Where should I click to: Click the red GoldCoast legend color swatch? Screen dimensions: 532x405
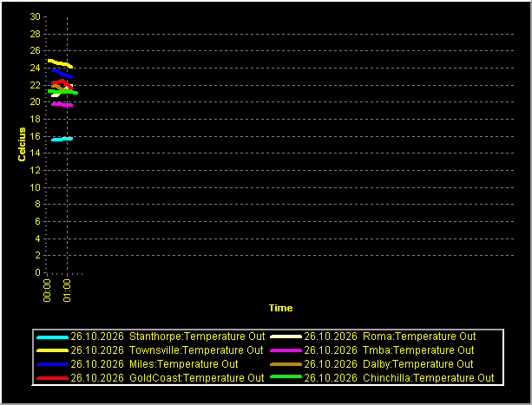coord(53,378)
